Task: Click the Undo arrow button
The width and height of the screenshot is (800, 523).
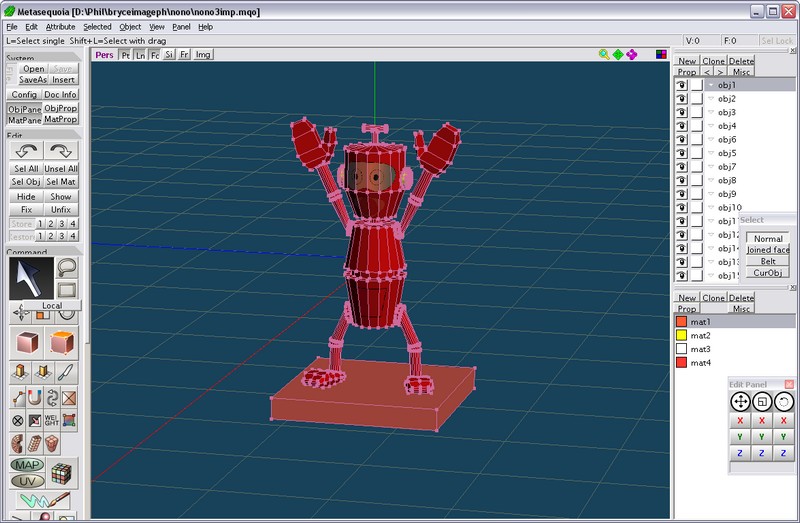Action: [26, 151]
